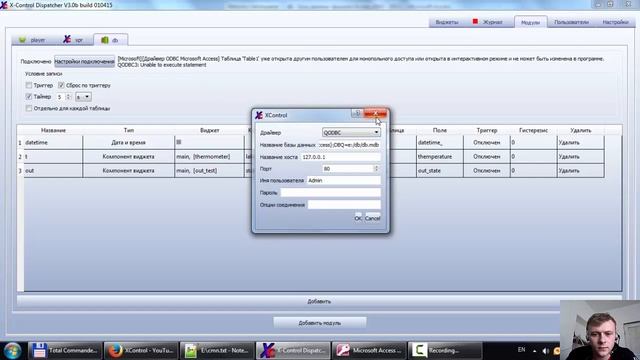Increase the timer value spinner

(69, 95)
